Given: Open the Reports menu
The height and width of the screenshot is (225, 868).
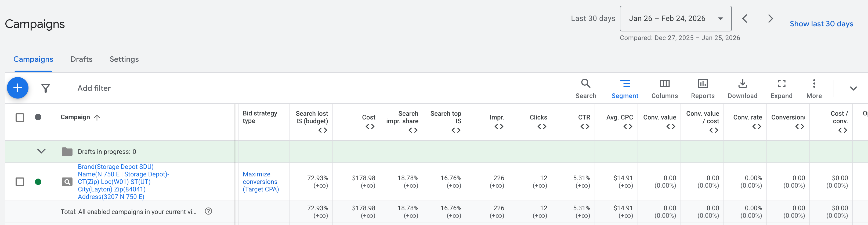Looking at the screenshot, I should tap(703, 89).
